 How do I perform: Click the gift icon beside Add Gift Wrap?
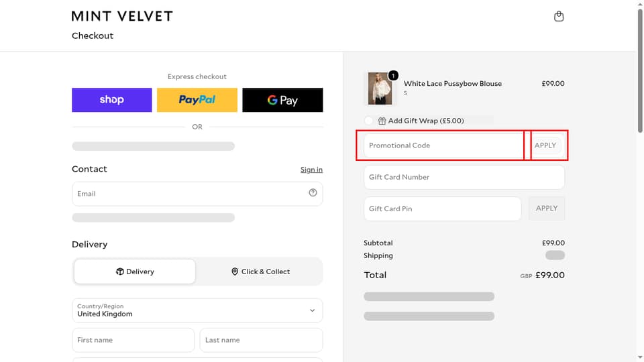pyautogui.click(x=382, y=121)
